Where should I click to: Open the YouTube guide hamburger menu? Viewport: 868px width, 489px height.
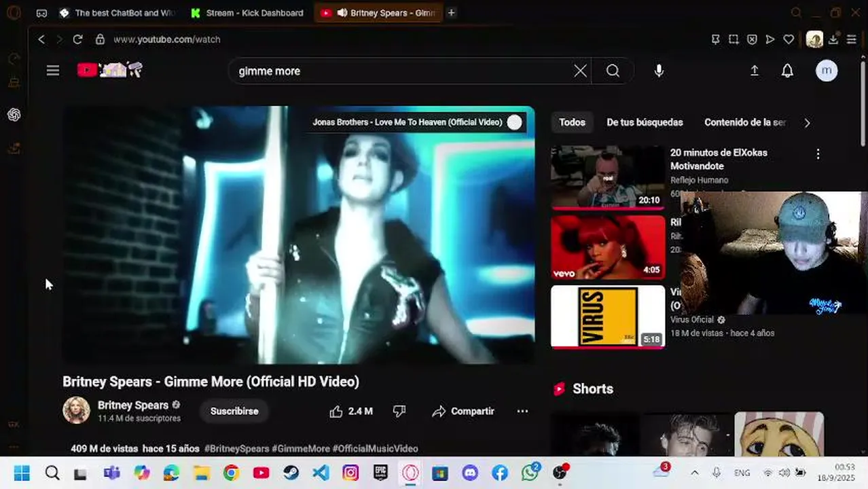pos(53,71)
